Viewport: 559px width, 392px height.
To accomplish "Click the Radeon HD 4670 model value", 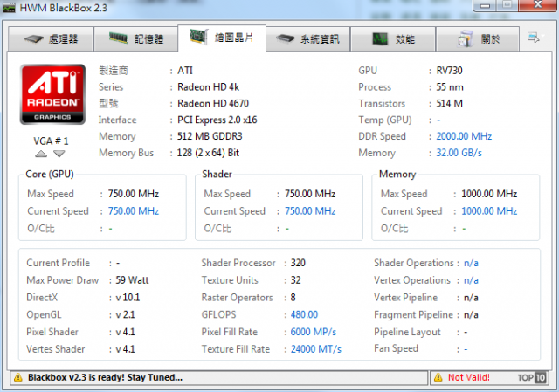I will (213, 103).
